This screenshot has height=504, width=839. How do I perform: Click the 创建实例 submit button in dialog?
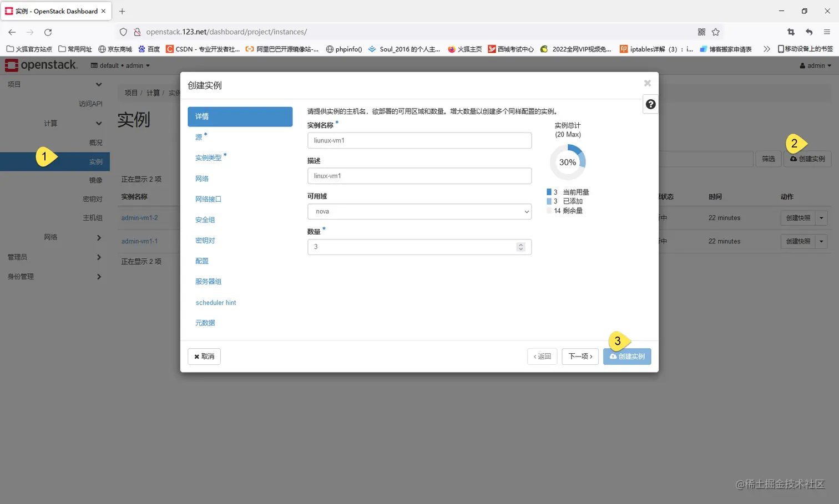pos(627,357)
